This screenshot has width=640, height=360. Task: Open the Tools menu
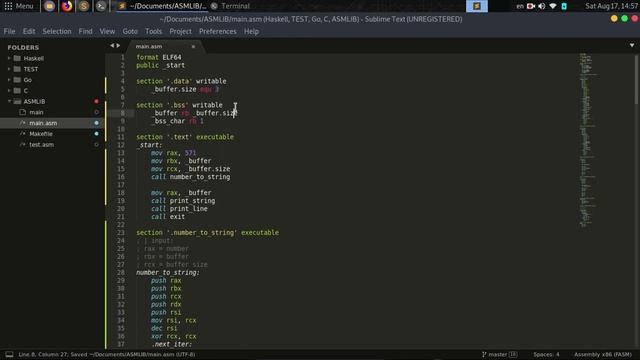(153, 31)
